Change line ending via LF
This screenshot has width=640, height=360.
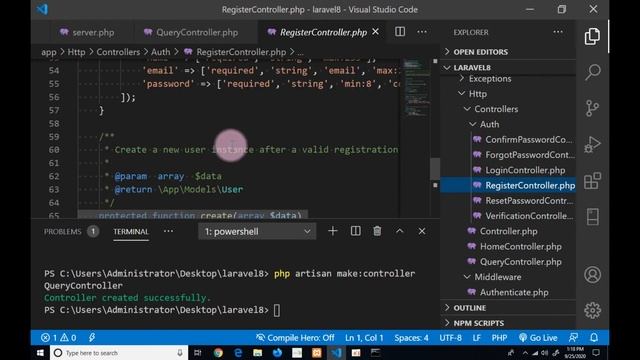point(476,338)
